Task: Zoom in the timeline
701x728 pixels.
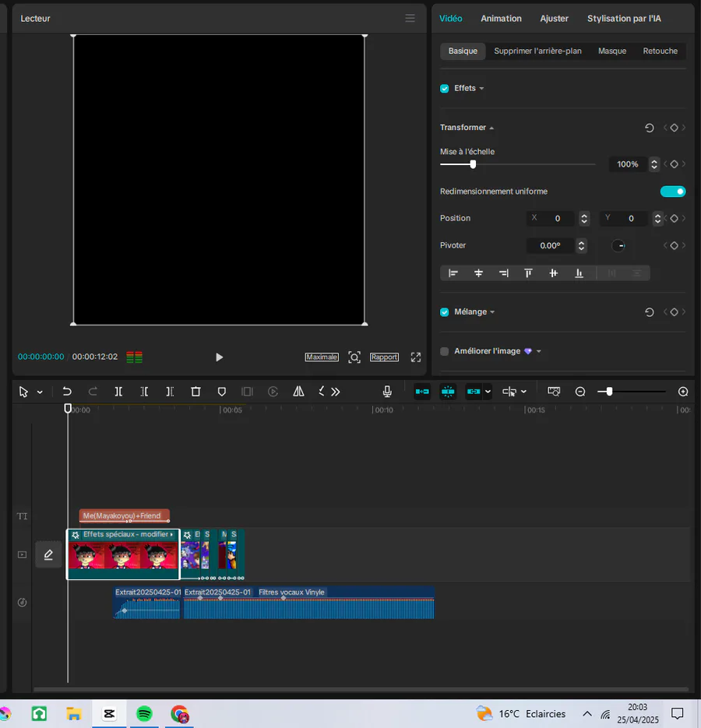Action: coord(683,392)
